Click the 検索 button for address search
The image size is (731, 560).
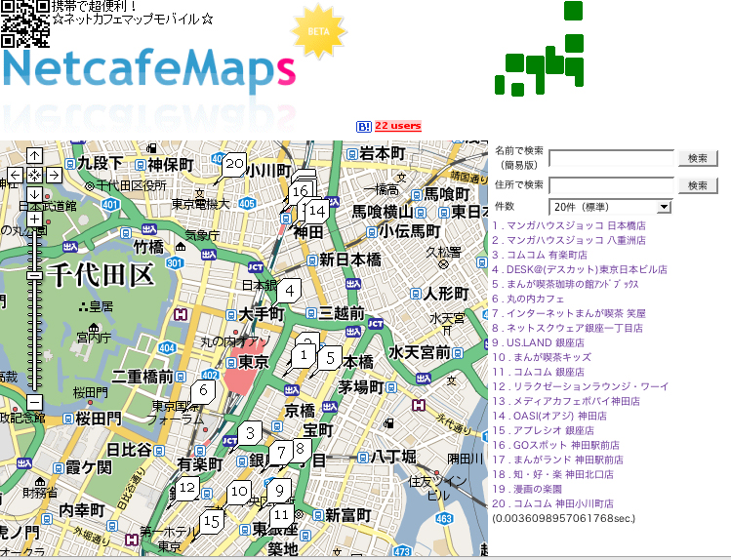[x=698, y=185]
